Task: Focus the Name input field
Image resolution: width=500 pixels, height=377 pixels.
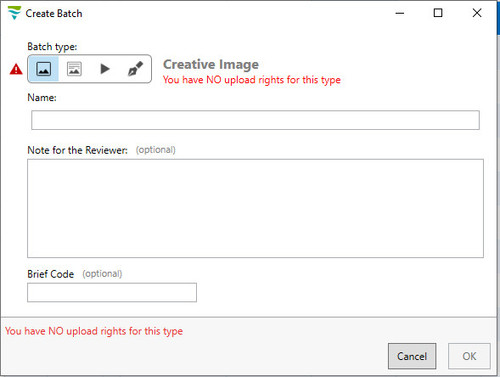Action: [x=255, y=120]
